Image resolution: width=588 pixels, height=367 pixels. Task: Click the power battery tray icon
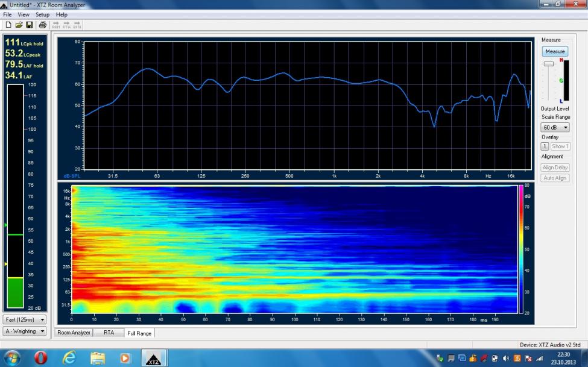(495, 359)
